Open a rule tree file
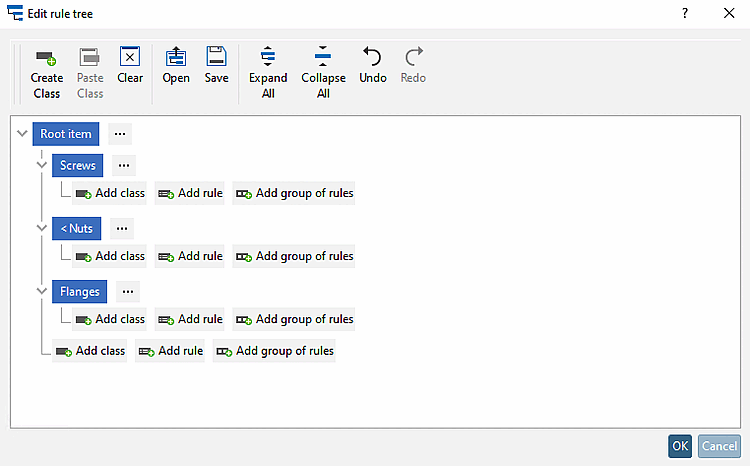750x466 pixels. pyautogui.click(x=176, y=65)
